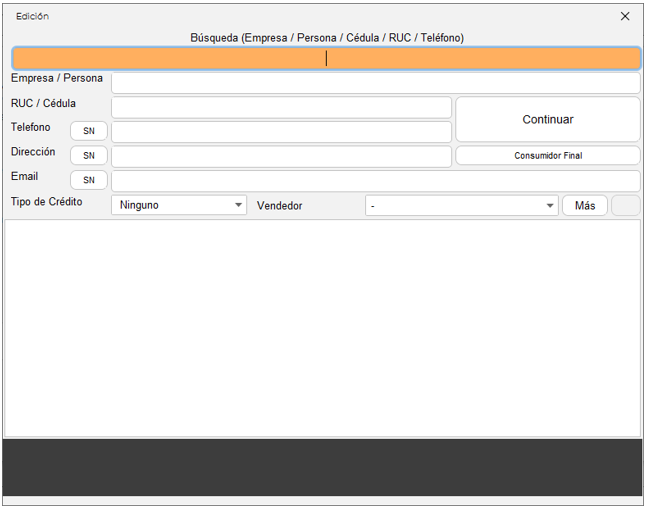Viewport: 647px width, 510px height.
Task: Click the orange Búsqueda search field
Action: click(x=325, y=58)
